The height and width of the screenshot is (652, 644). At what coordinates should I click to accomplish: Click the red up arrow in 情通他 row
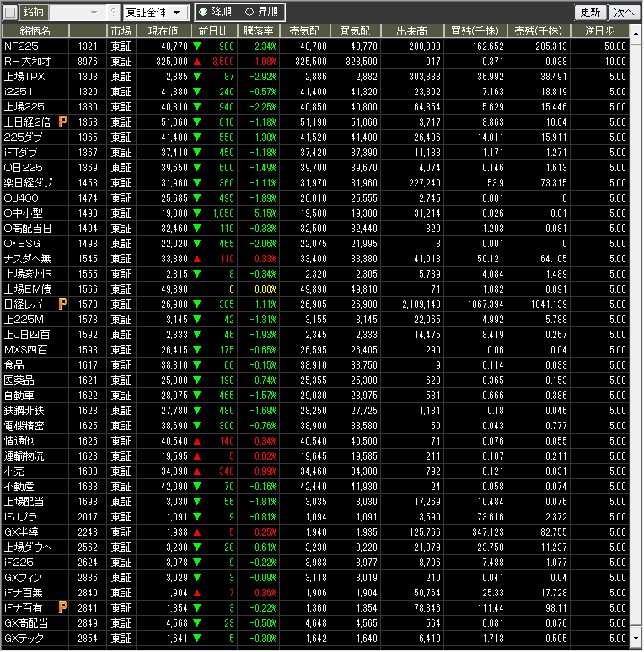point(197,441)
